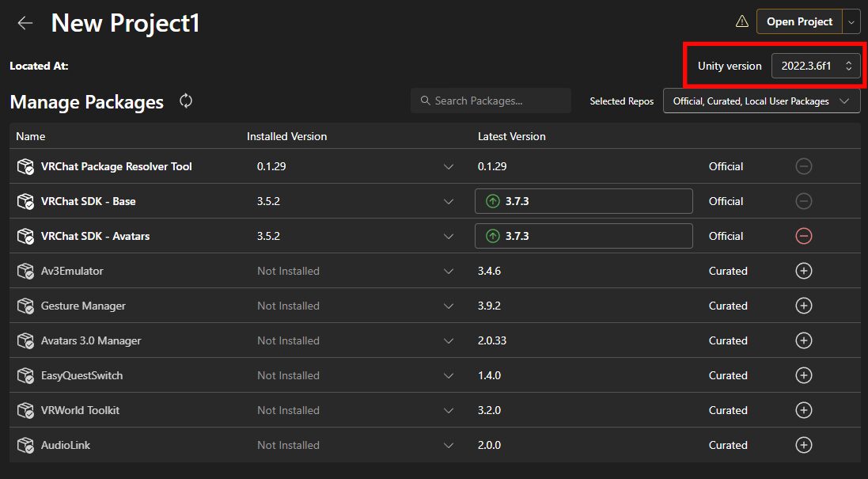This screenshot has width=868, height=479.
Task: Add VRWorld Toolkit with the plus icon
Action: [x=804, y=410]
